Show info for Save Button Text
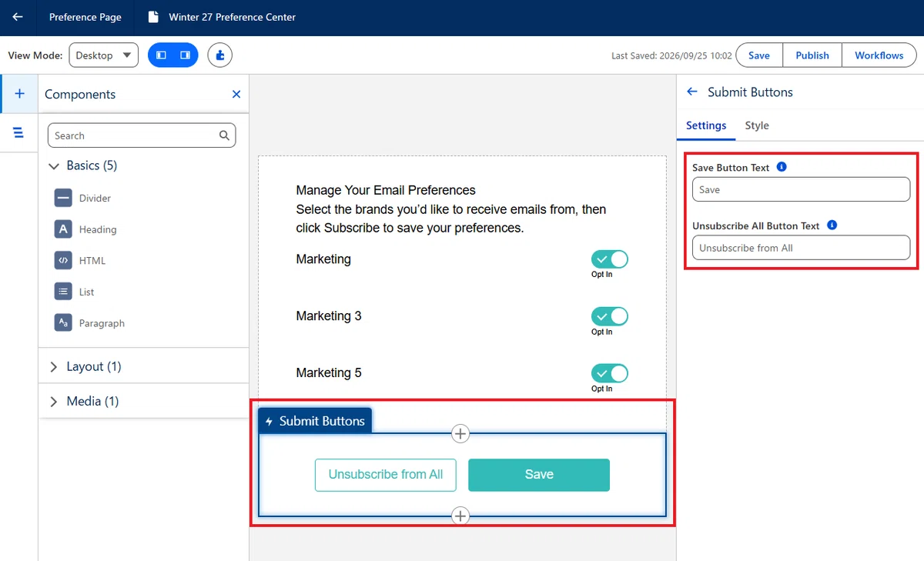 (782, 167)
